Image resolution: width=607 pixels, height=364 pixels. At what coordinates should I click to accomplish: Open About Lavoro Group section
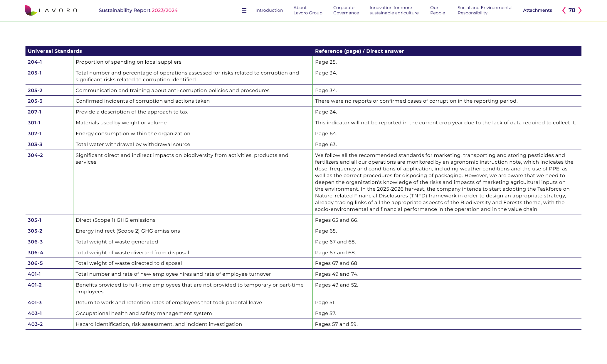pyautogui.click(x=308, y=10)
